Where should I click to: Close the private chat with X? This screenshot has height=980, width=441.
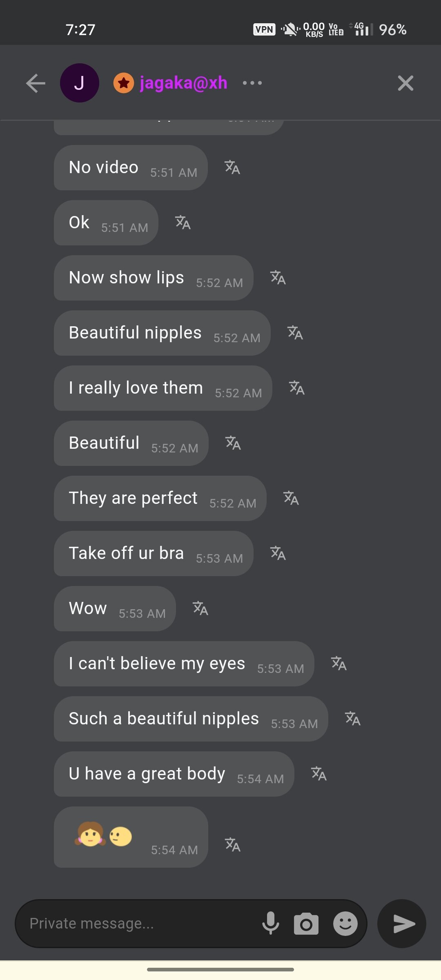[405, 83]
